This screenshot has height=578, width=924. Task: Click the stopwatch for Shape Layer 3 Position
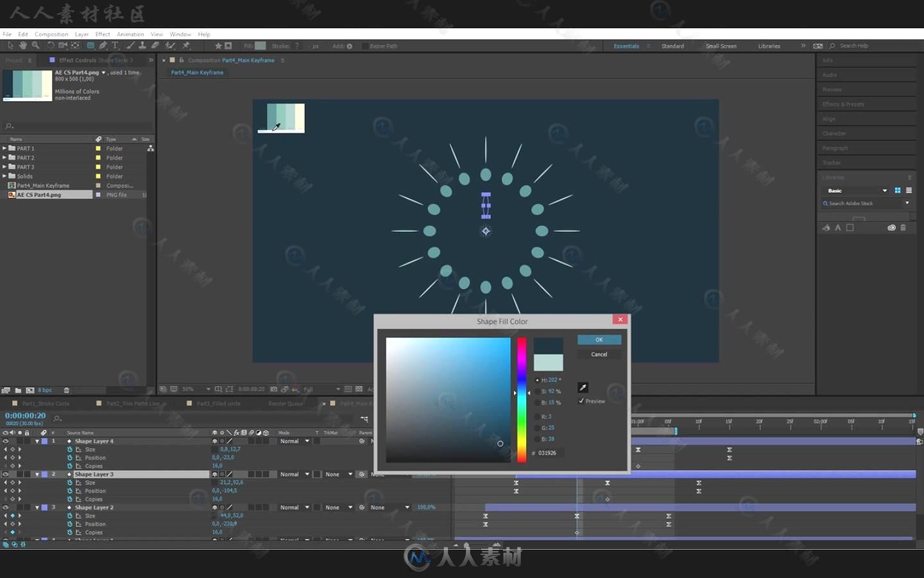(70, 491)
